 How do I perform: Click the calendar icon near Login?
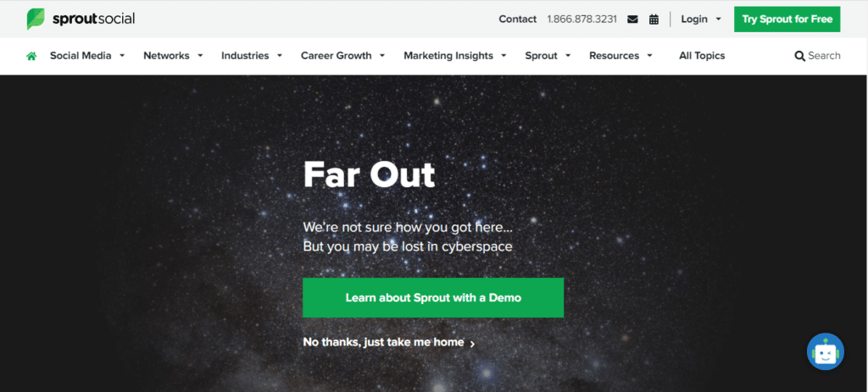[654, 19]
